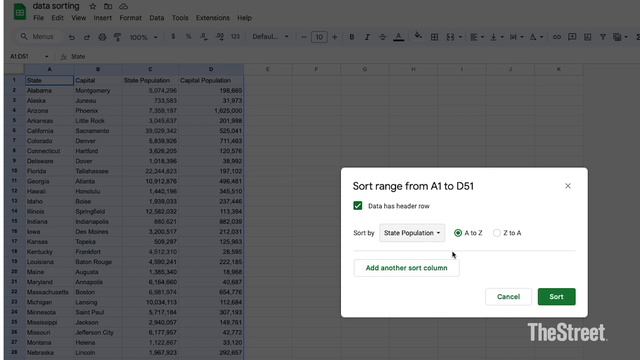Click the cell containing Sacramento
Screen dimensions: 640x360
(98, 131)
